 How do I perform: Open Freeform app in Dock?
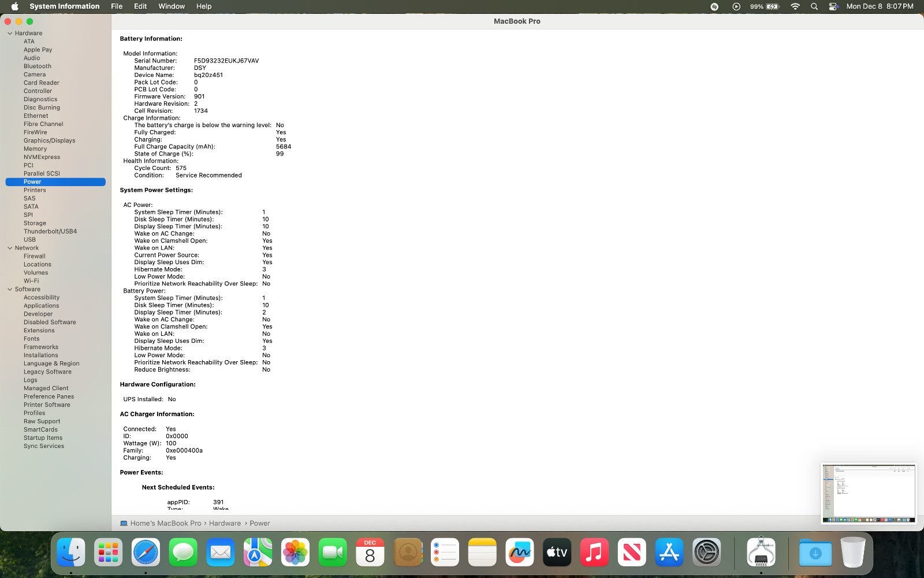click(x=520, y=553)
